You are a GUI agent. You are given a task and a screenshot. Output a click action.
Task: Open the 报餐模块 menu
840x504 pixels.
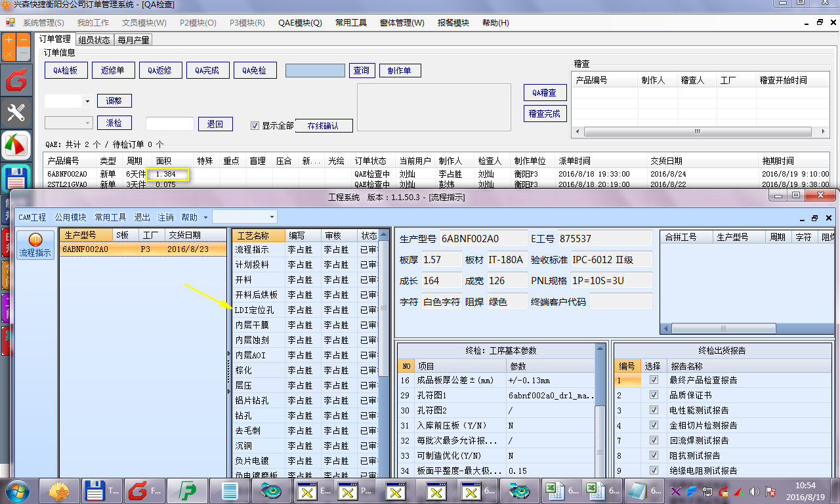(453, 23)
